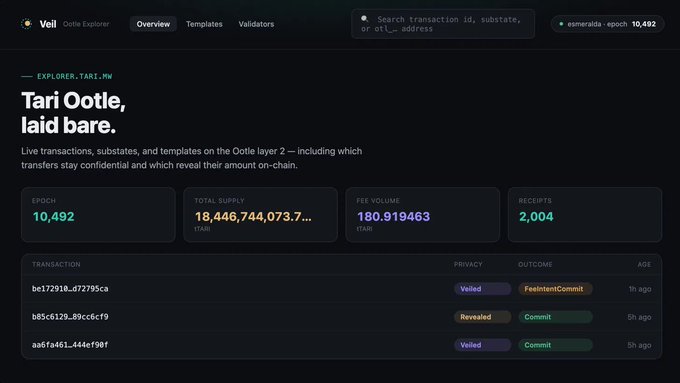Click the OUTCOME column header

pos(535,264)
